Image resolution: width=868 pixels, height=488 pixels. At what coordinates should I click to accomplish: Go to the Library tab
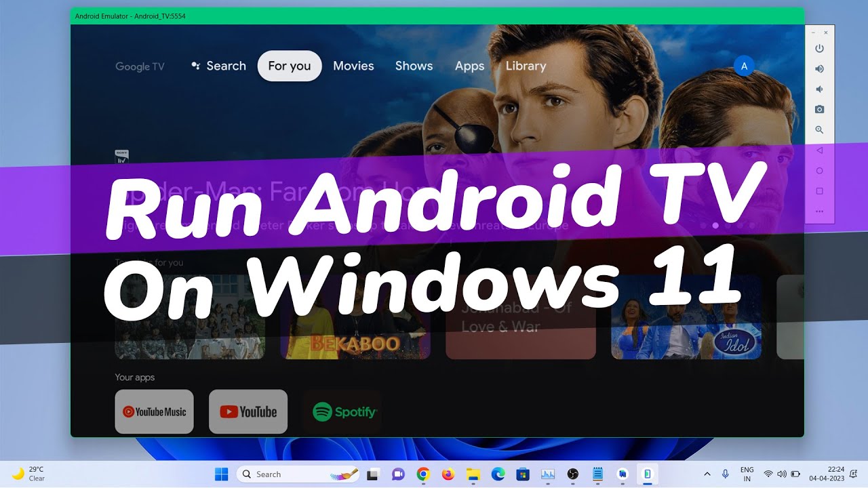point(526,66)
